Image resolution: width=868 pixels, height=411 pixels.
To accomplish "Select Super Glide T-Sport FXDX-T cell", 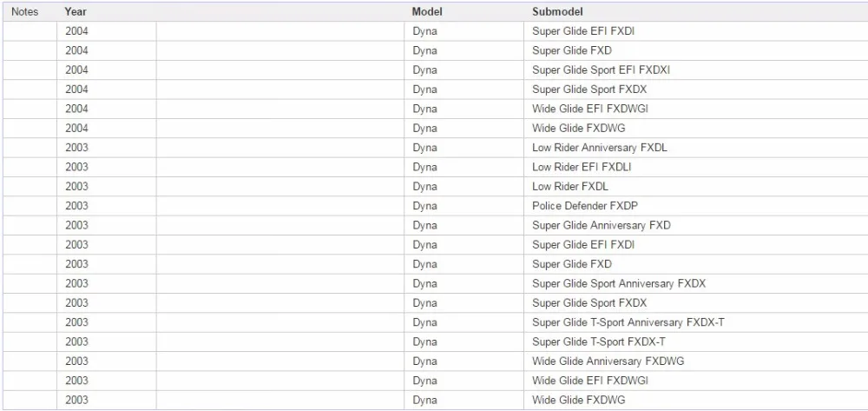I will click(599, 341).
